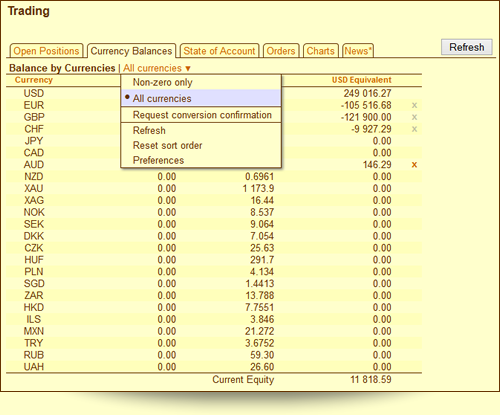
Task: Click the Balance by Currencies heading
Action: click(x=62, y=68)
